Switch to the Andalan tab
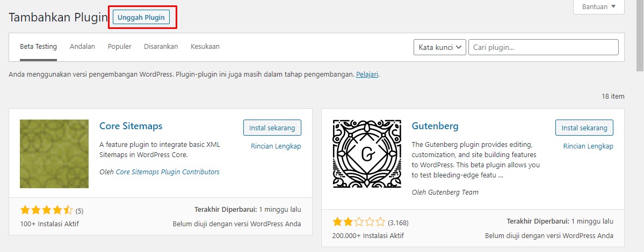The width and height of the screenshot is (644, 252). tap(82, 47)
